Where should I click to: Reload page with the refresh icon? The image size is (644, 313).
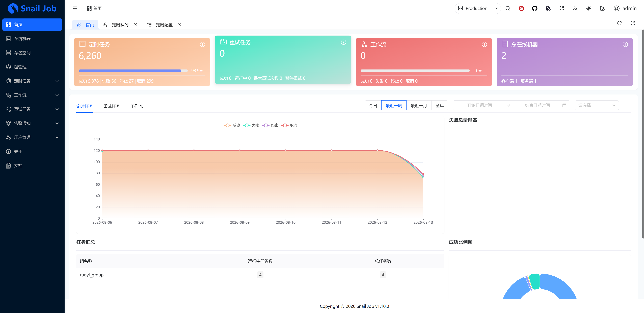(x=620, y=23)
